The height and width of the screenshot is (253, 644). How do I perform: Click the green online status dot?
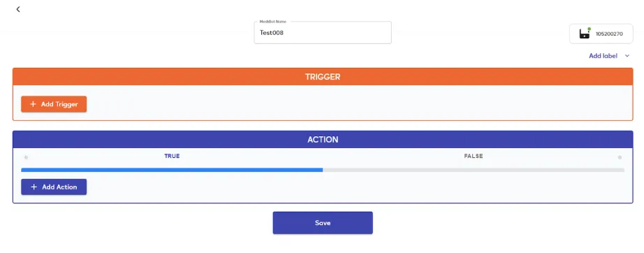coord(589,29)
